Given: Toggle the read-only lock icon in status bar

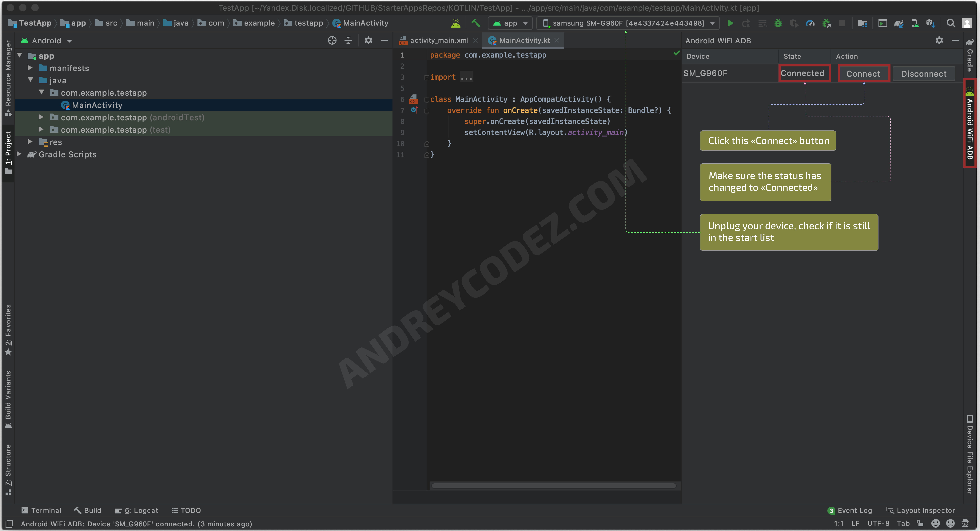Looking at the screenshot, I should click(920, 523).
